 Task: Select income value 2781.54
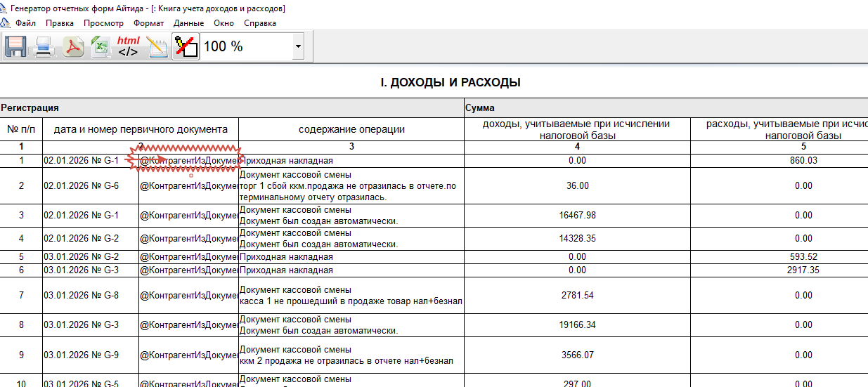(x=577, y=296)
